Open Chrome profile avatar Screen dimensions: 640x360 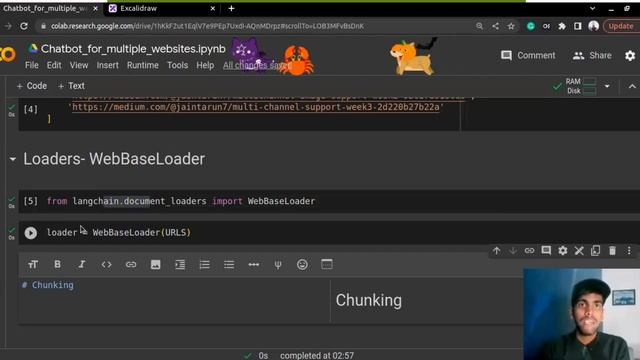pos(594,26)
